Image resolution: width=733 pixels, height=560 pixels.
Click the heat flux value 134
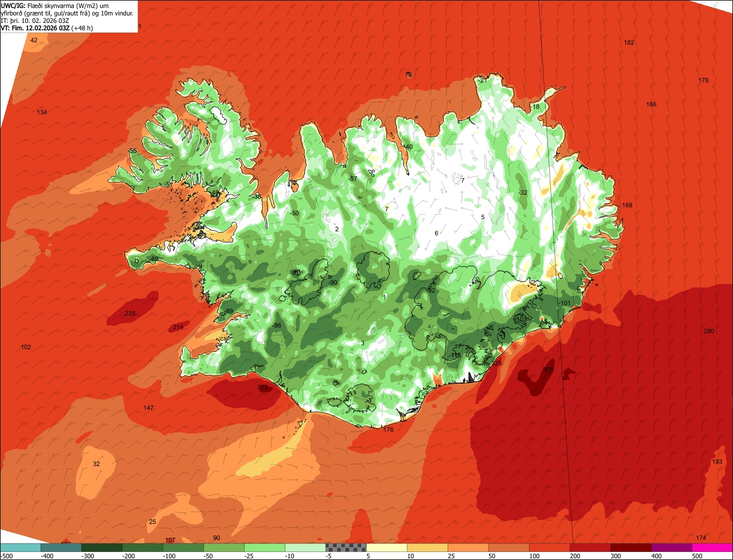[x=42, y=112]
